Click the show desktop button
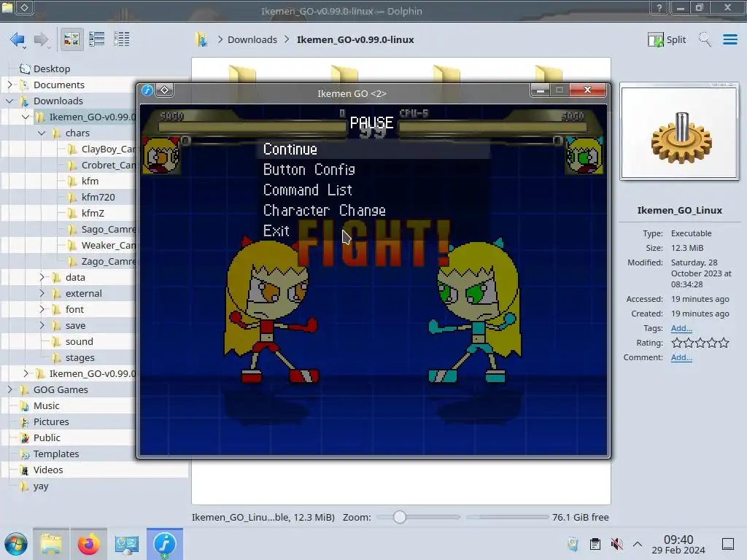Viewport: 747px width, 560px height. point(728,544)
